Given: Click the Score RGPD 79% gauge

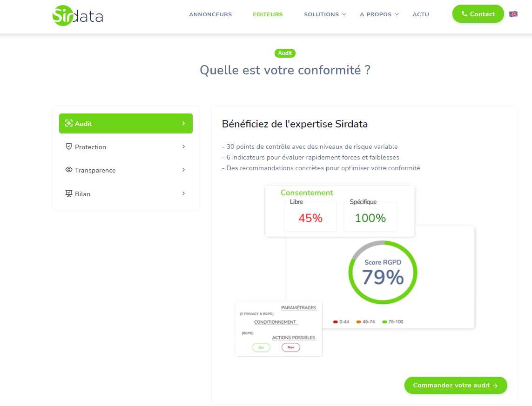Looking at the screenshot, I should point(383,273).
